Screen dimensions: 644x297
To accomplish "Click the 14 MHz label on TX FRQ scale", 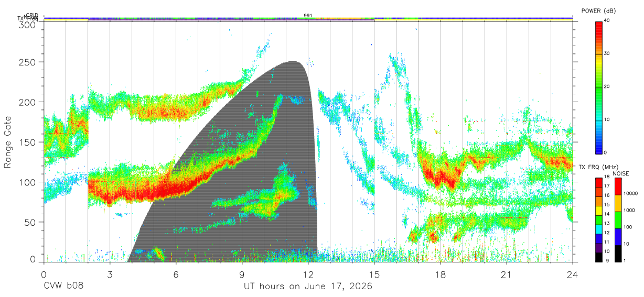I will (x=607, y=214).
